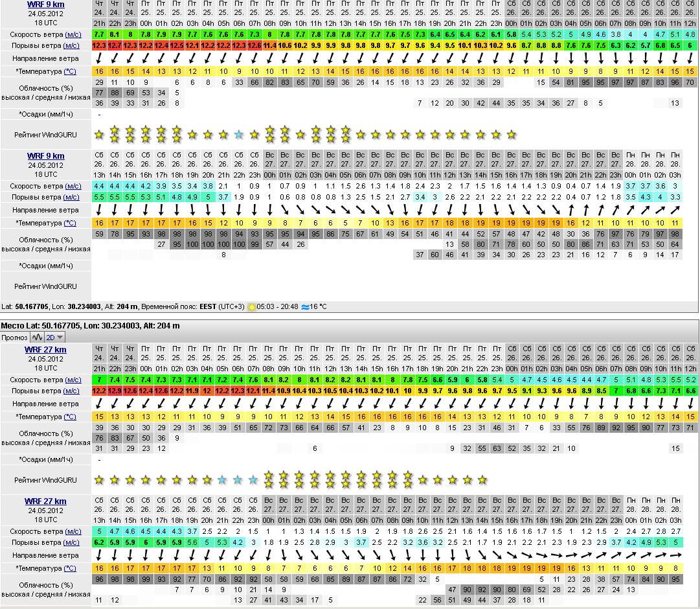Viewport: 700px width, 609px height.
Task: Open the bottom WRF 27 km link starting Сб 13h
Action: (45, 501)
